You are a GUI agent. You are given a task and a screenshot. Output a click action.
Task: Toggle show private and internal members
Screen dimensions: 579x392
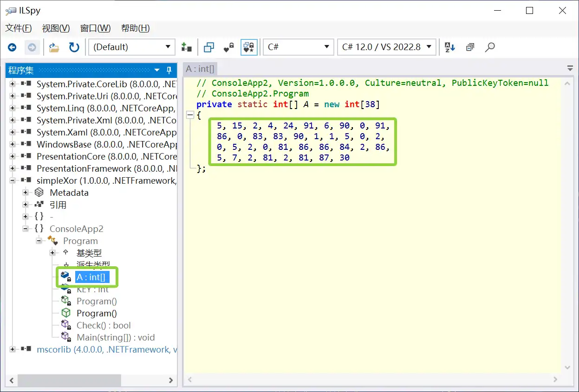pyautogui.click(x=229, y=47)
